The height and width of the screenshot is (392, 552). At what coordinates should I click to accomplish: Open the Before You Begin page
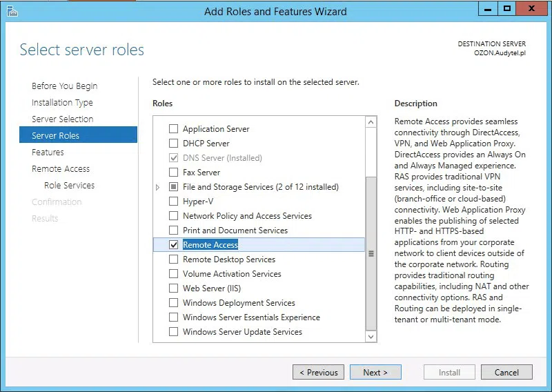click(64, 86)
